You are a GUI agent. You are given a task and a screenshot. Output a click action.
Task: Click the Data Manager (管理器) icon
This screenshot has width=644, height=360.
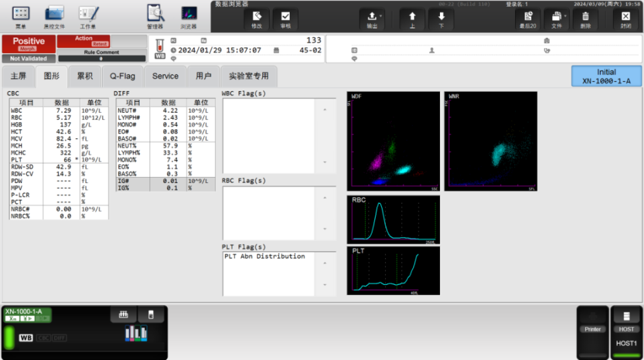155,16
